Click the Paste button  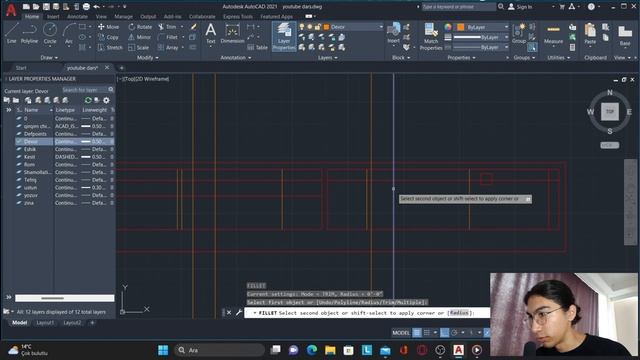(590, 33)
